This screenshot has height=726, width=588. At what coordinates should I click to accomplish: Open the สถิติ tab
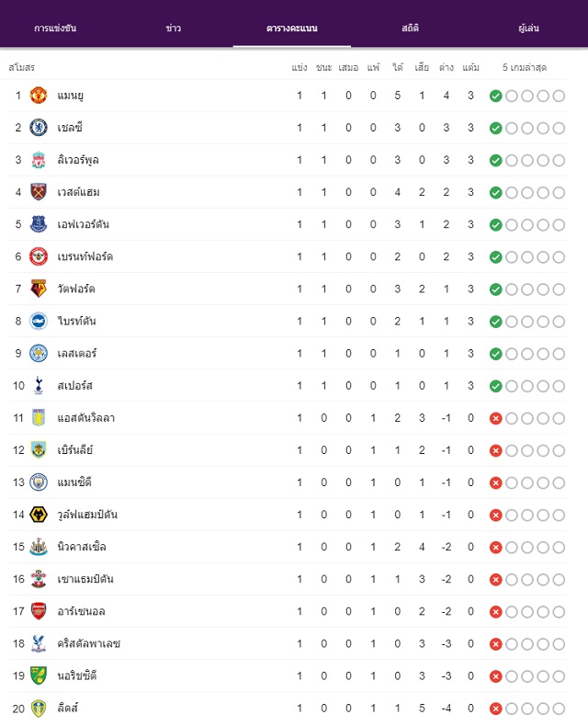(410, 28)
